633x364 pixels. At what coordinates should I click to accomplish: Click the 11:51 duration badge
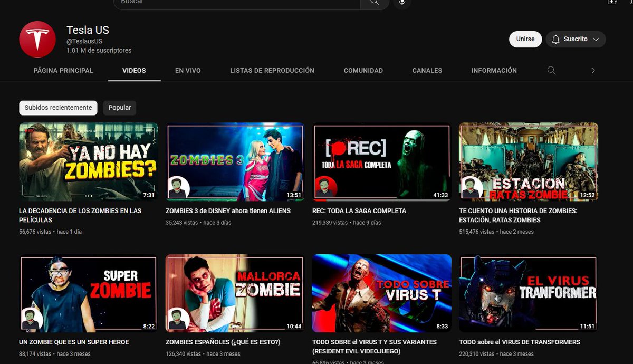click(587, 327)
